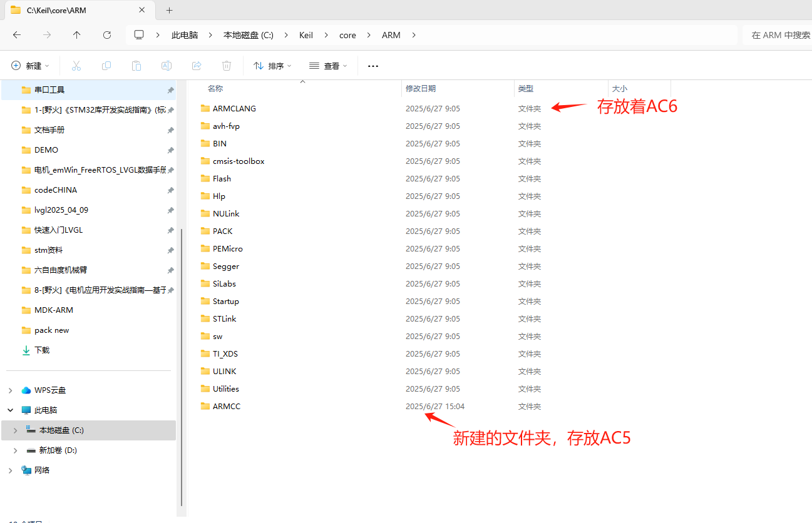Expand the 此电脑 tree node in the sidebar
Screen dimensions: 812x523
(x=10, y=410)
